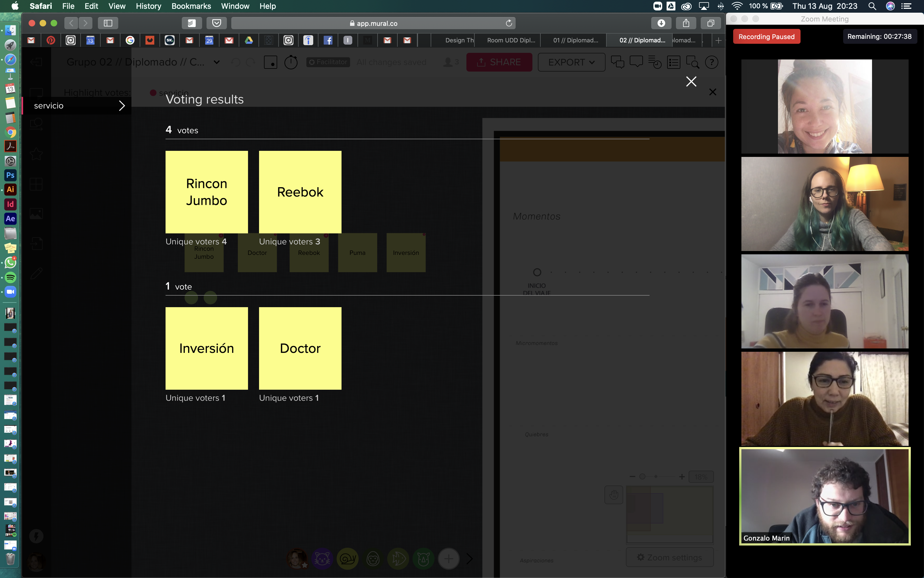The width and height of the screenshot is (924, 578).
Task: Open Spotlight search in menu bar
Action: (872, 6)
